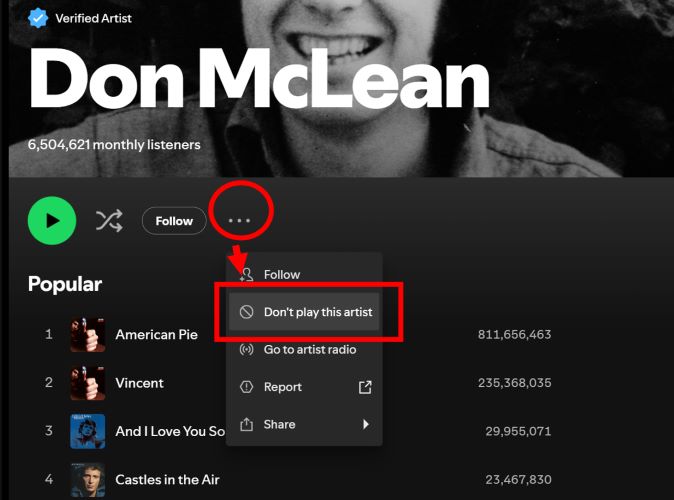Select the And I Love You So title
Image resolution: width=674 pixels, height=500 pixels.
pos(170,431)
